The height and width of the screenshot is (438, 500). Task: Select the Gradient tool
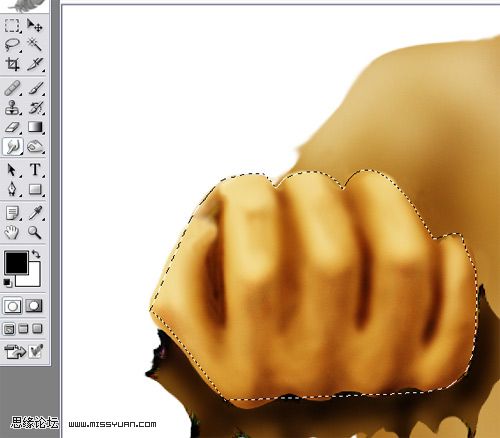click(x=35, y=127)
